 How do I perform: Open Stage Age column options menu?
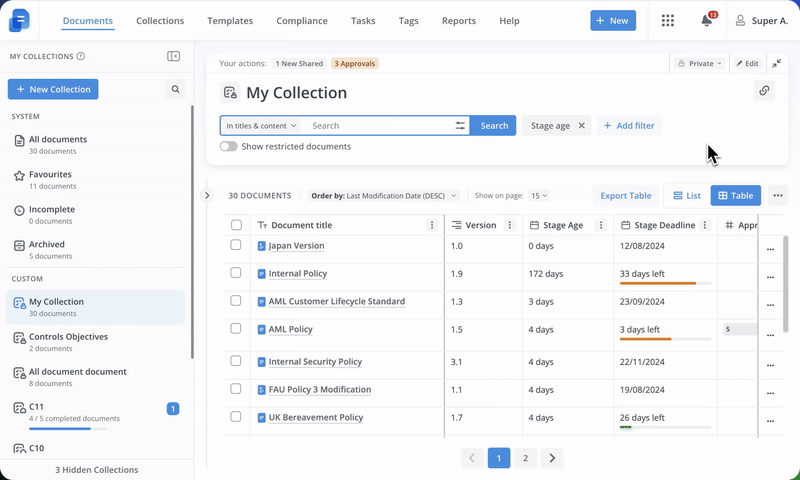[x=601, y=225]
